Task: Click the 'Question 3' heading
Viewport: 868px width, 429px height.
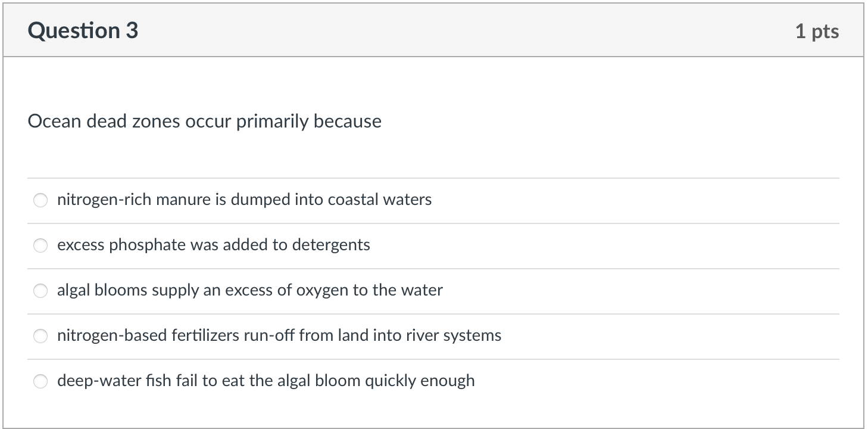Action: click(83, 30)
